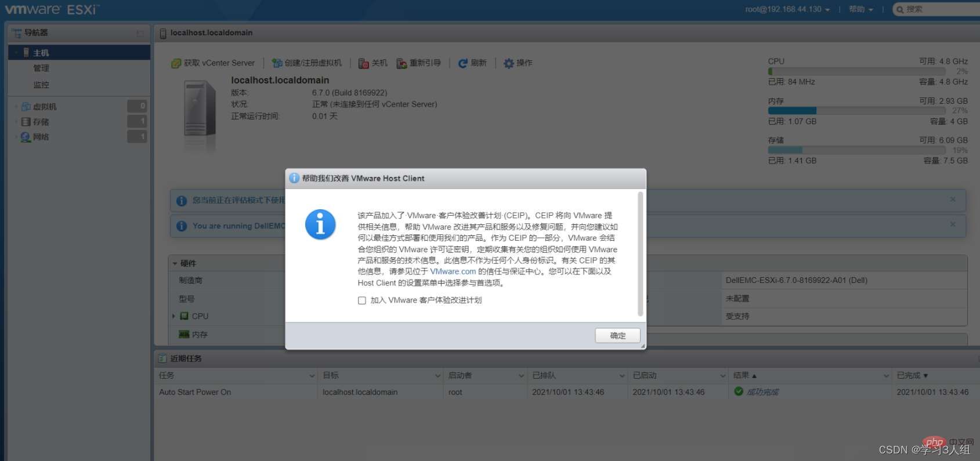The width and height of the screenshot is (980, 461).
Task: Select the 主机 navigator item
Action: coord(79,53)
